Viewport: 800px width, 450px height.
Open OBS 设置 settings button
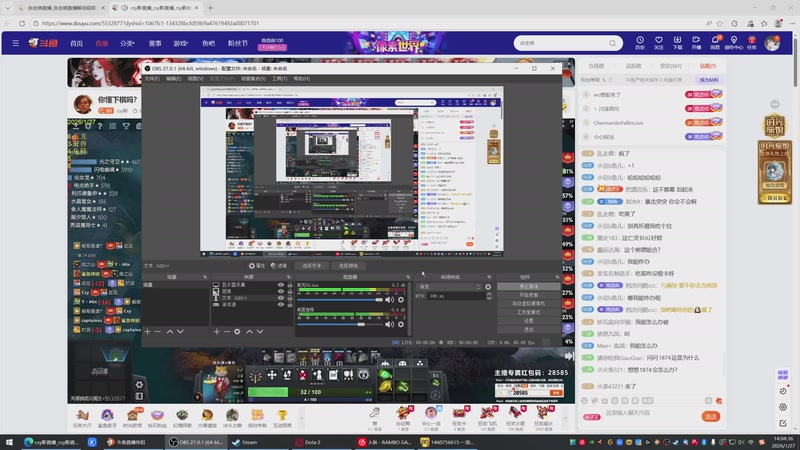tap(529, 320)
